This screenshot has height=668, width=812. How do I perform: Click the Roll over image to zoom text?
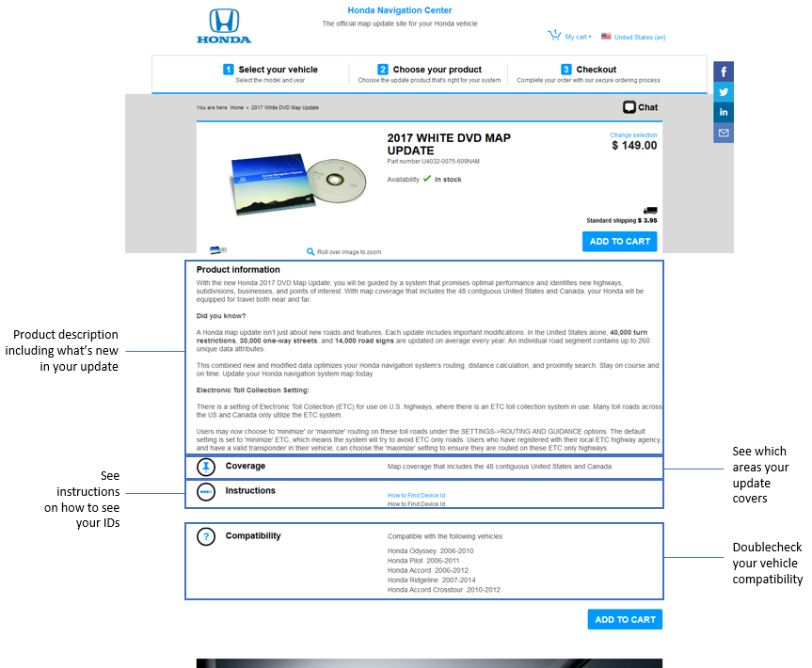coord(349,252)
